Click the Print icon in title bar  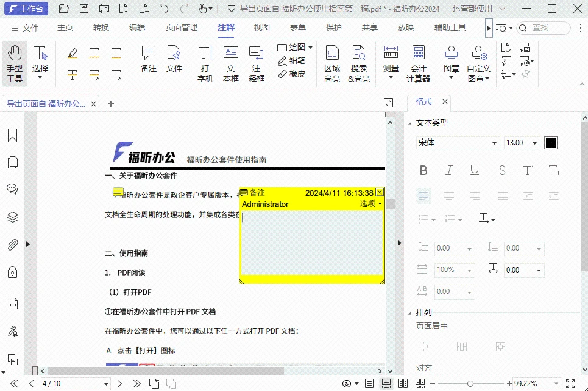pos(104,9)
